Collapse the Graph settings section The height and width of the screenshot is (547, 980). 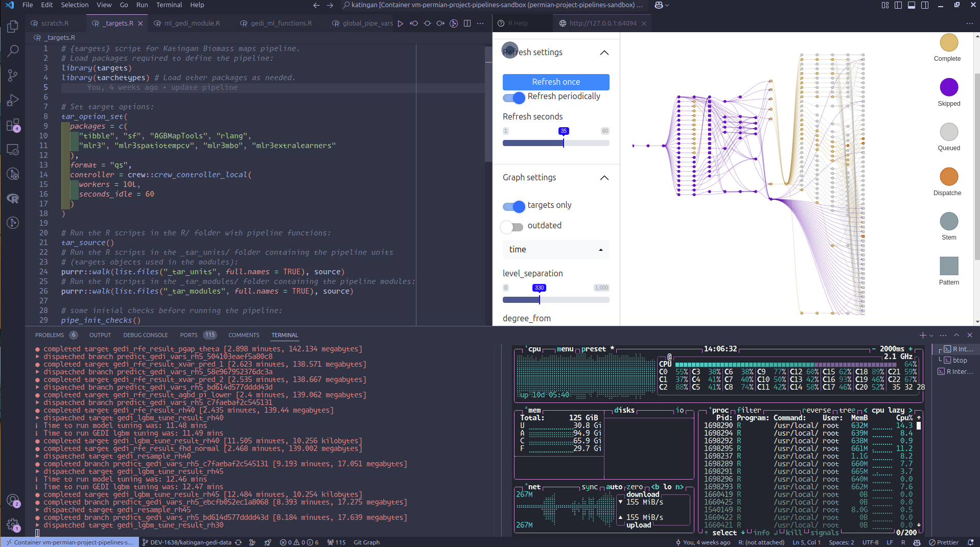coord(604,178)
